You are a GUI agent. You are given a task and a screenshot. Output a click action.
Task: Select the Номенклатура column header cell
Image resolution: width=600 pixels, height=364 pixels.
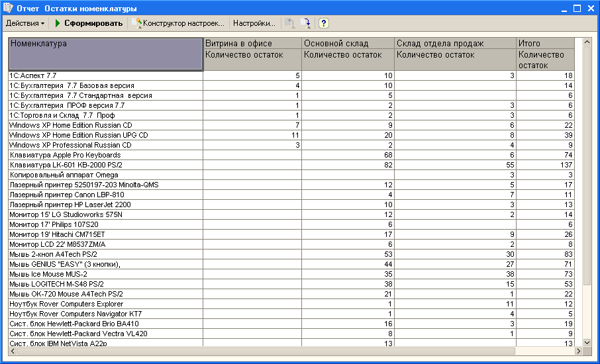(x=105, y=54)
